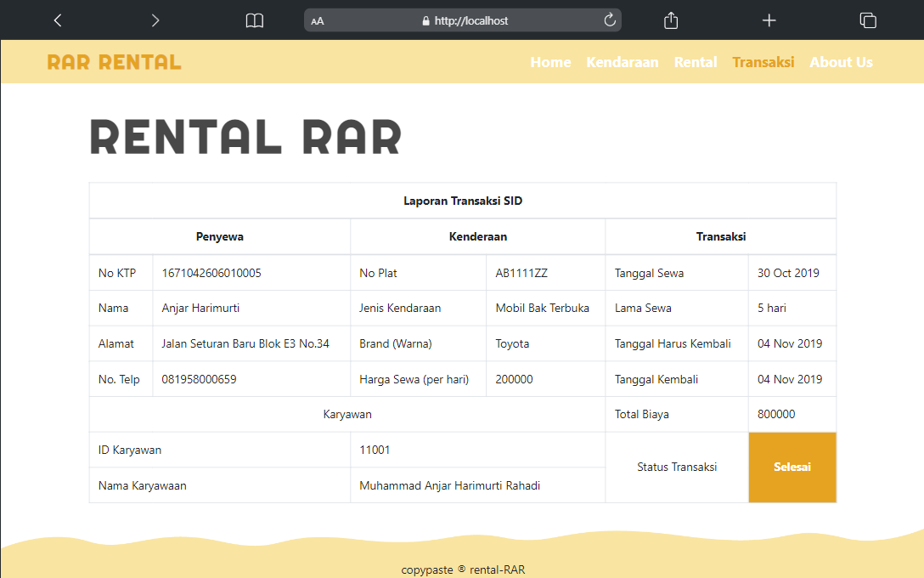Click the ID Karyawan label
The image size is (924, 578).
click(x=130, y=450)
